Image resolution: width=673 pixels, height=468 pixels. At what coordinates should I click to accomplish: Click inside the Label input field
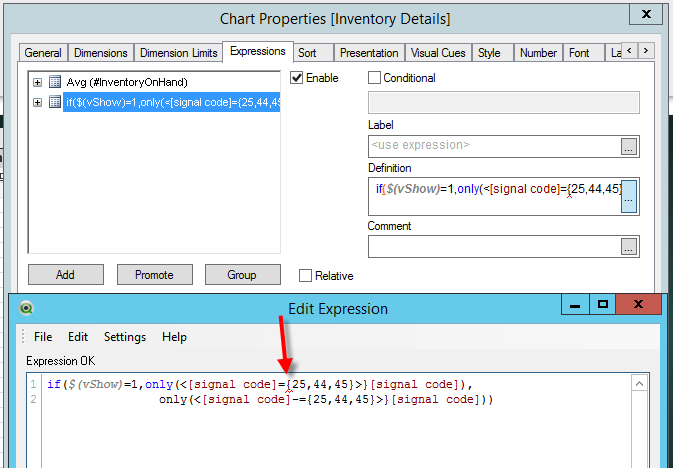(493, 146)
